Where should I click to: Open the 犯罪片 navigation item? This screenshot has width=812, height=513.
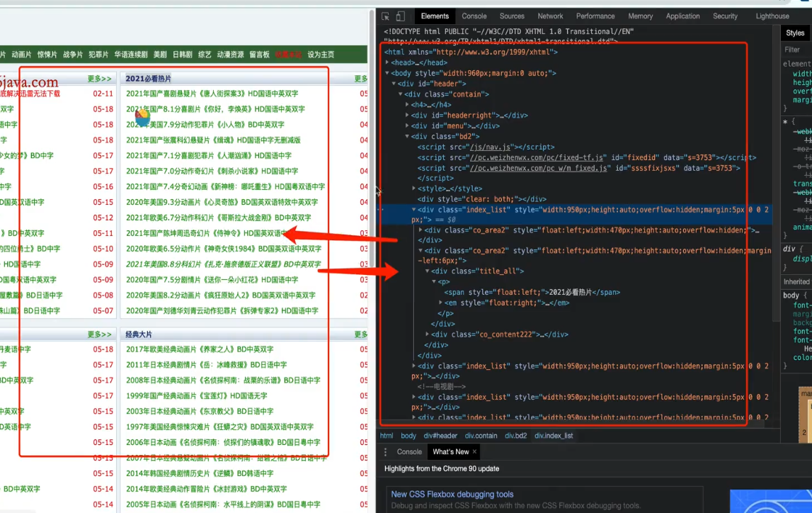pos(98,55)
